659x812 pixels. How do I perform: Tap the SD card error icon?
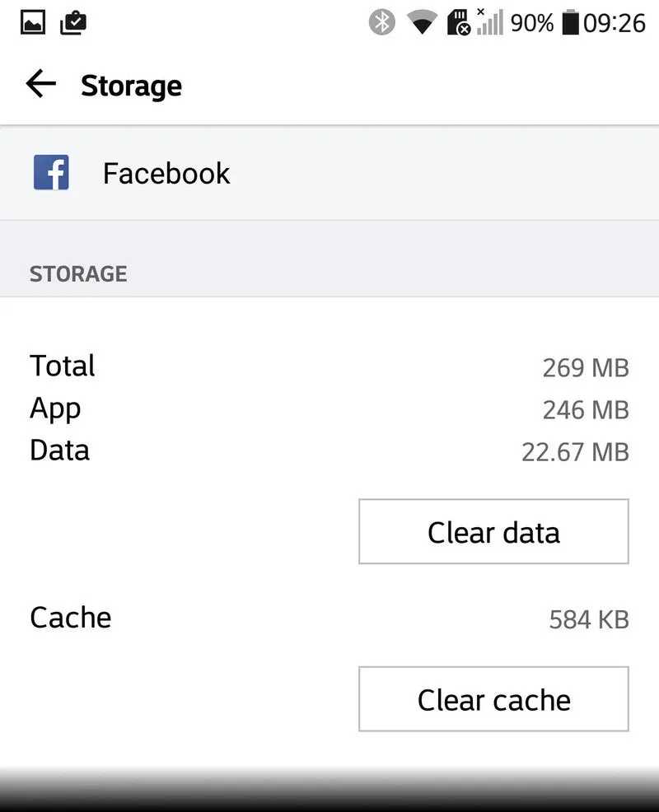459,23
